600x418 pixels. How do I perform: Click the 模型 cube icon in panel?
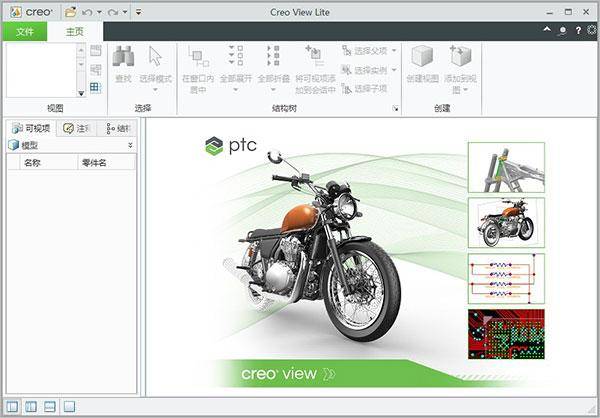13,145
